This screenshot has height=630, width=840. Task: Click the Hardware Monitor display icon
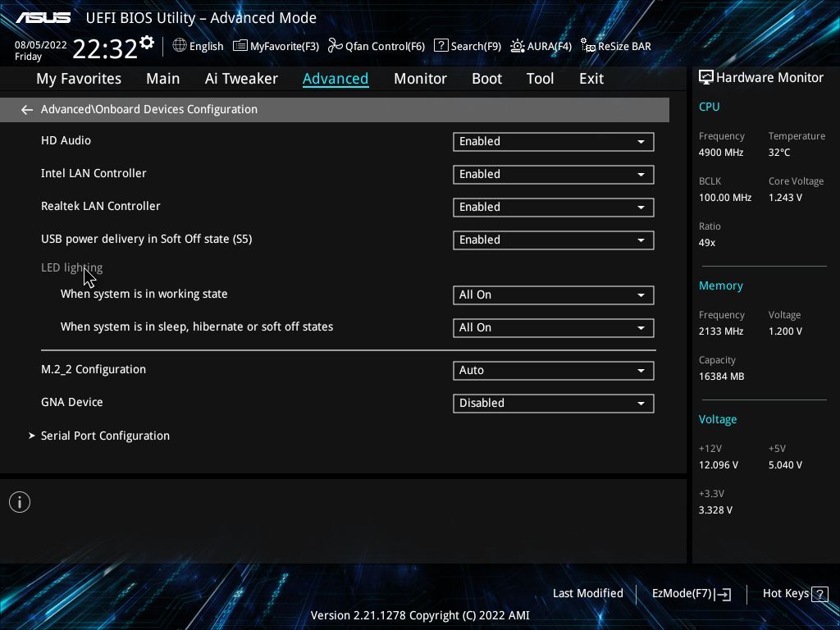click(x=706, y=78)
